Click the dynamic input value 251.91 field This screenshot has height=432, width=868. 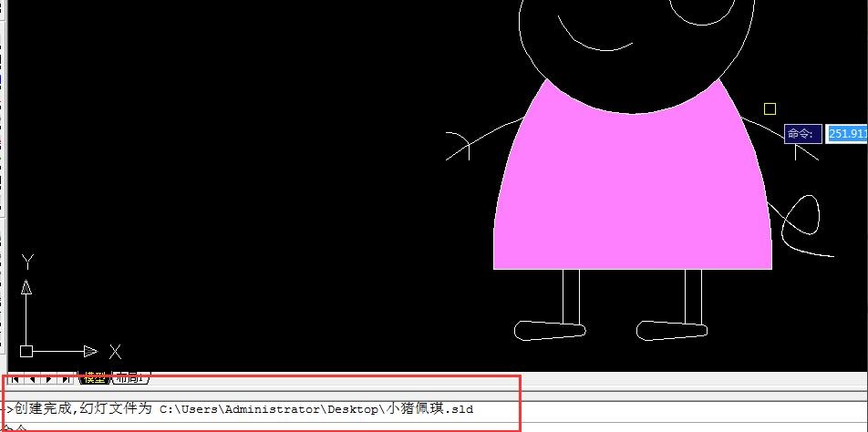click(x=847, y=133)
